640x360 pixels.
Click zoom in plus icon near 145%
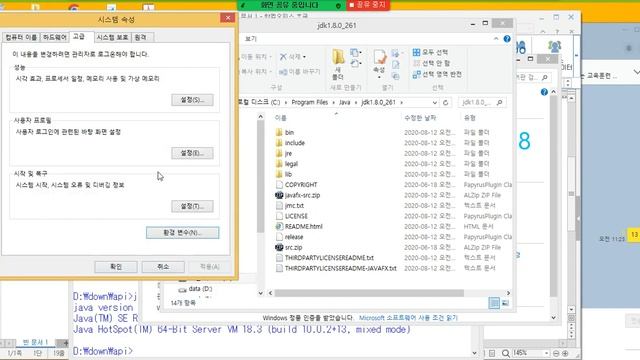565,353
